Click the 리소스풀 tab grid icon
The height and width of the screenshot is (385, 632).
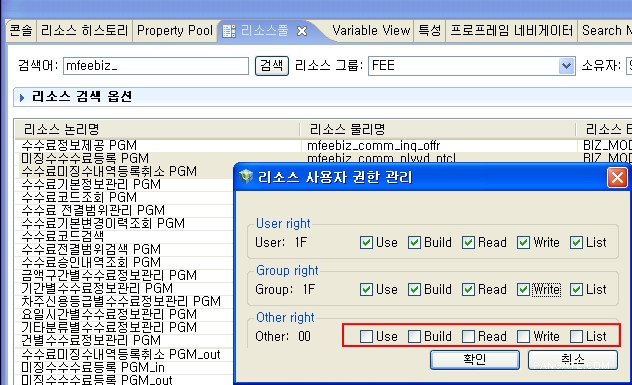point(229,31)
